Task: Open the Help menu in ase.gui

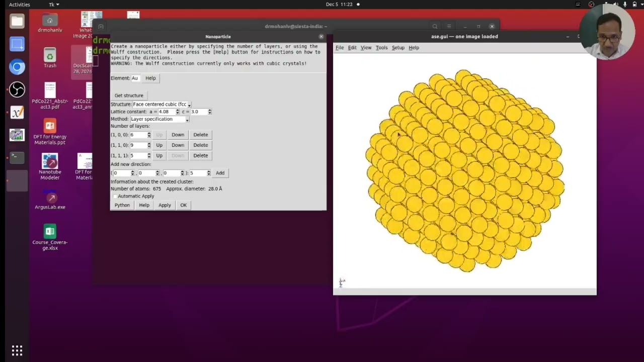Action: [x=414, y=48]
